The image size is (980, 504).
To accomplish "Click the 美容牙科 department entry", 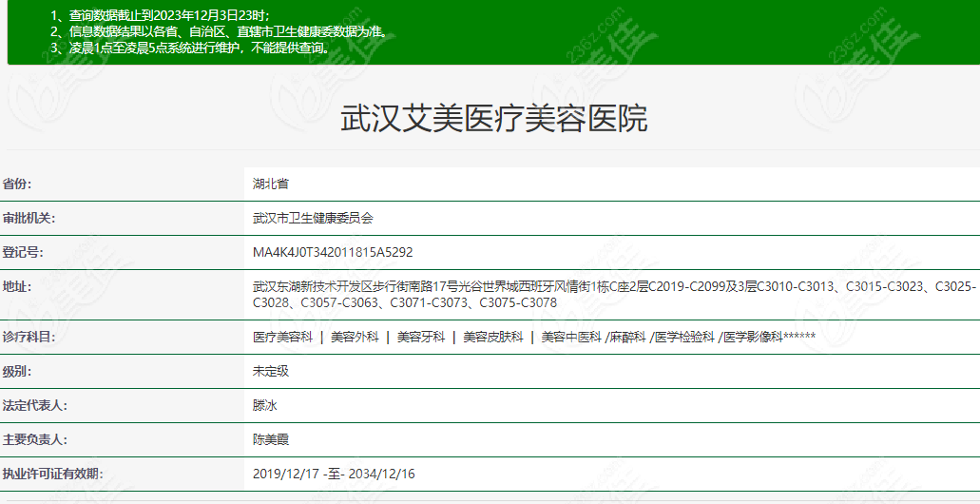I will (x=421, y=337).
